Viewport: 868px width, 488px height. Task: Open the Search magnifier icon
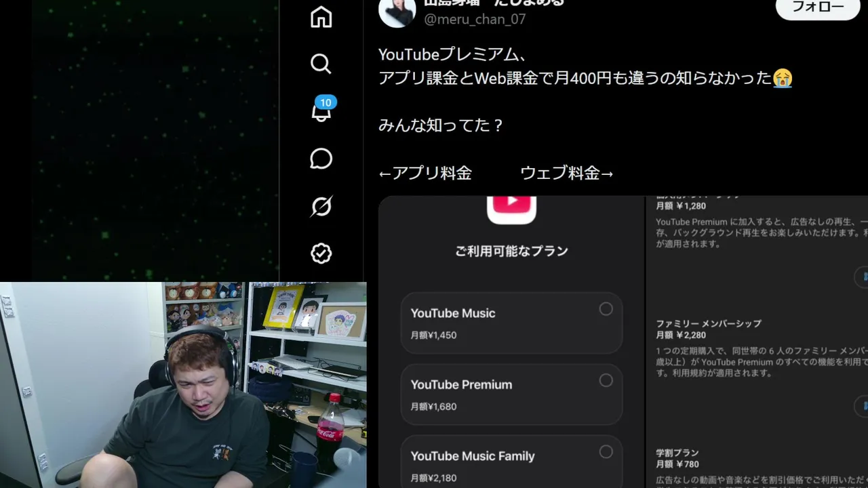(321, 64)
